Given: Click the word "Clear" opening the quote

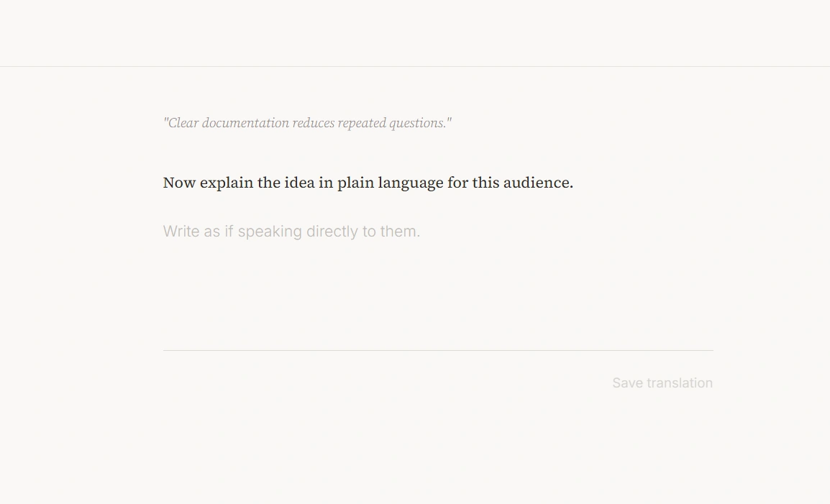Looking at the screenshot, I should pos(183,123).
